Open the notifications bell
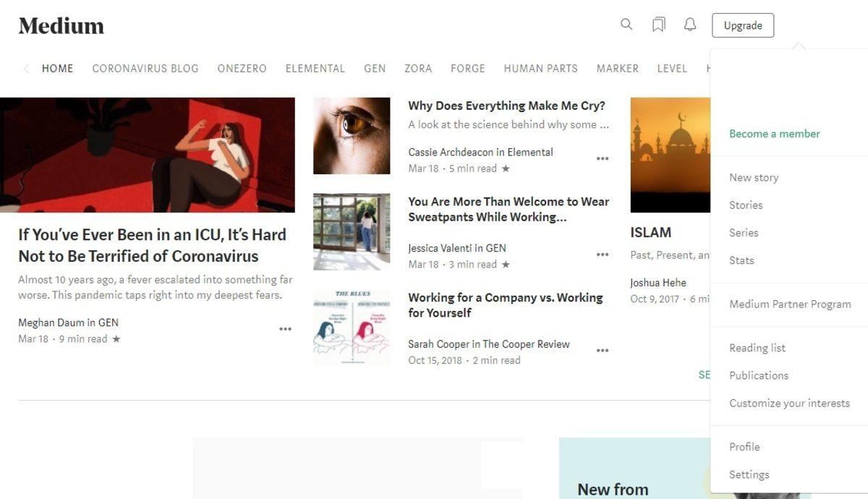Screen dimensions: 868x499 coord(689,24)
